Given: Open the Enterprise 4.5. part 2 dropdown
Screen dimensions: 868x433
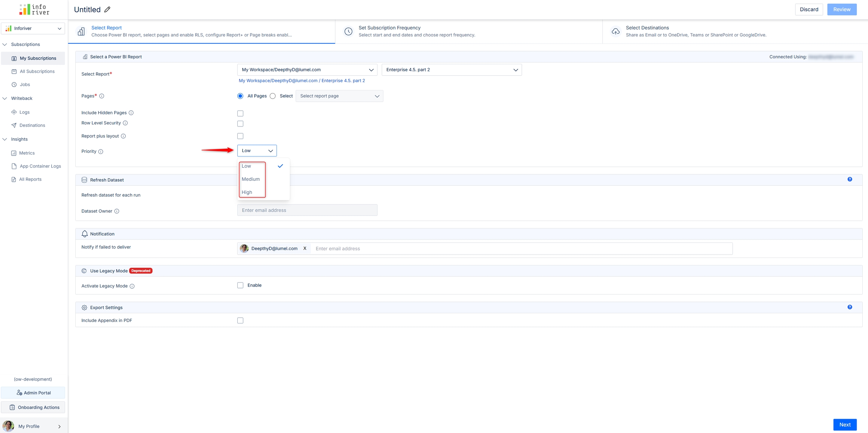Looking at the screenshot, I should tap(451, 70).
